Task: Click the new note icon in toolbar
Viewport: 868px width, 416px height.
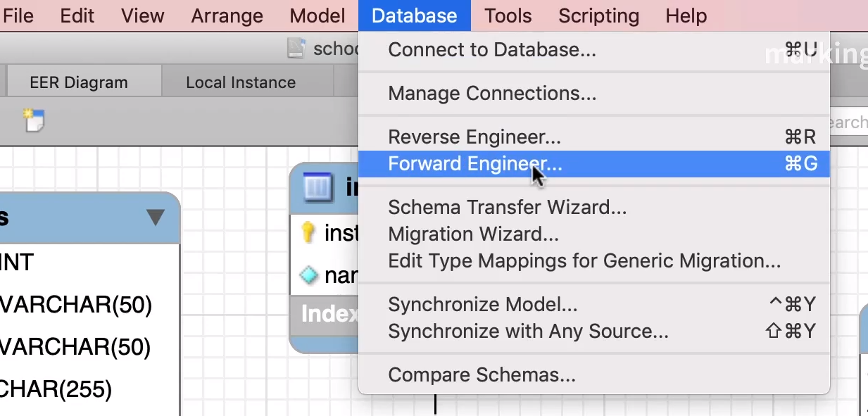Action: pyautogui.click(x=33, y=120)
